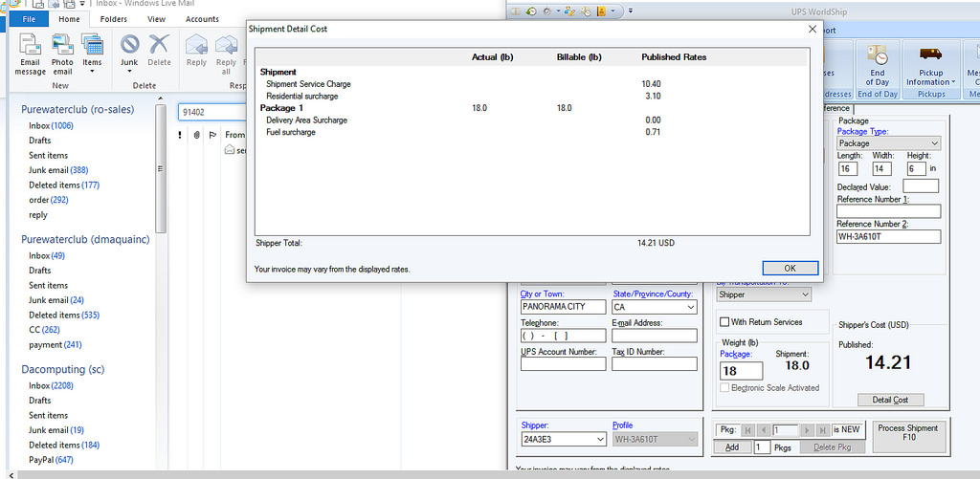This screenshot has height=479, width=980.
Task: Click the reply quick-access icon in Live Mail title bar
Action: coord(53,4)
